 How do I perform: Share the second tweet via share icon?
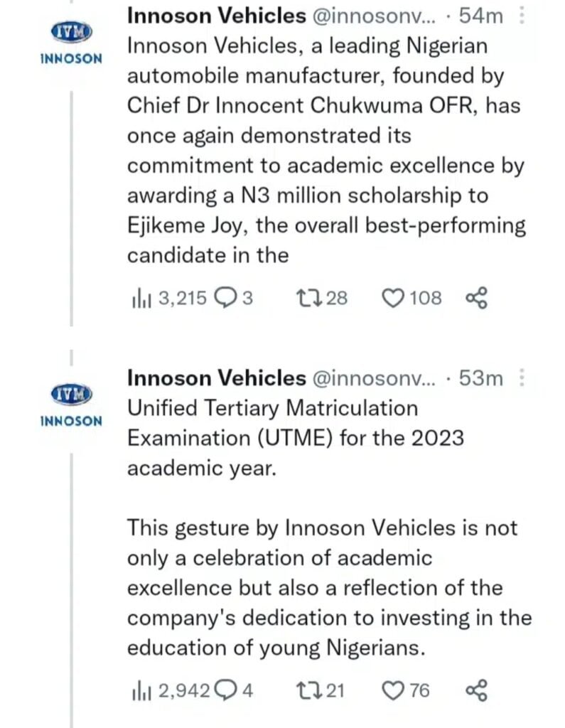point(476,690)
